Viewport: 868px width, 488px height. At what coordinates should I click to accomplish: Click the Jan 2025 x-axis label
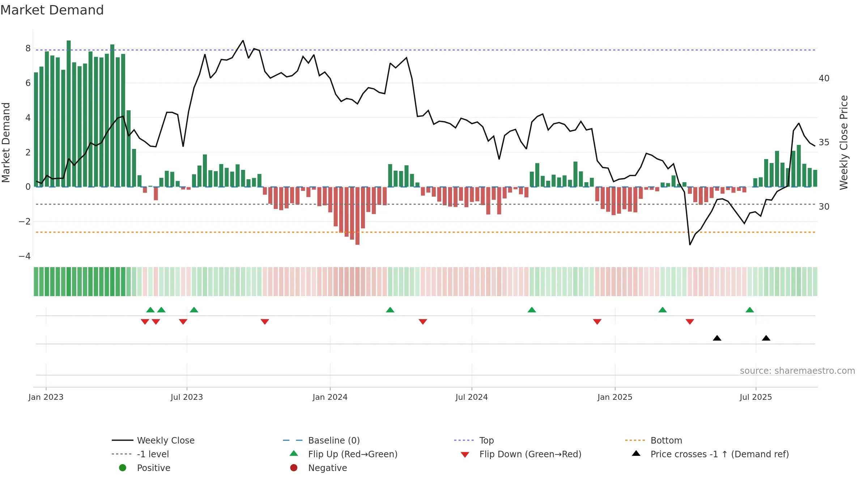pos(615,397)
